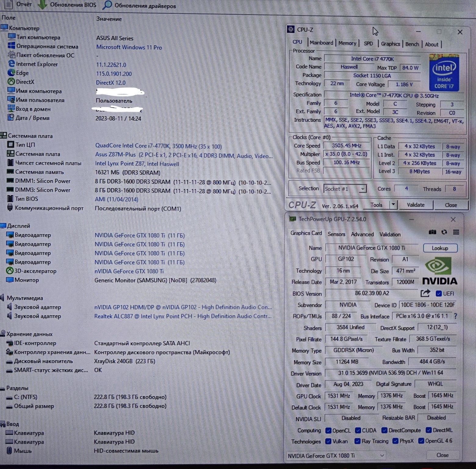The width and height of the screenshot is (476, 469).
Task: Toggle the OpenCL checkbox
Action: click(328, 431)
